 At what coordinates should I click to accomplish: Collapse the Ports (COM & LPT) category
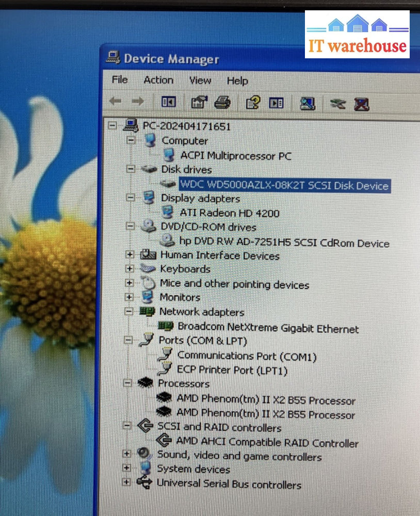(x=128, y=340)
